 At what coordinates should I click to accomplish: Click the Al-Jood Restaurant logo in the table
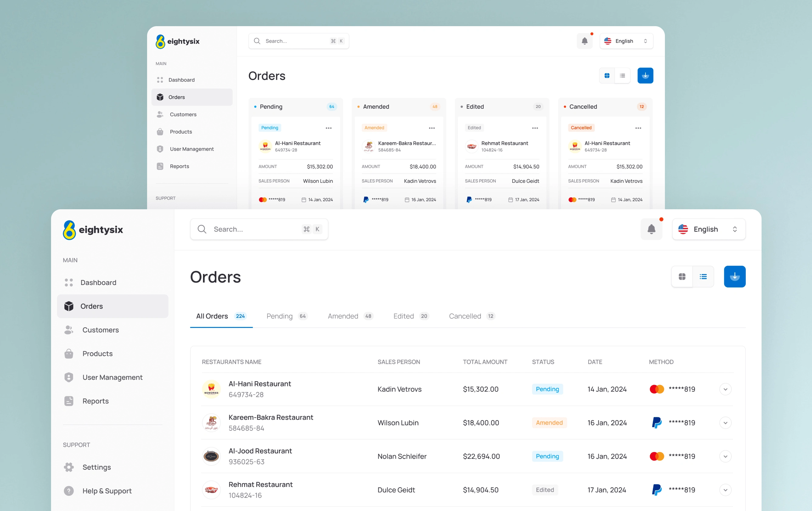(x=211, y=456)
